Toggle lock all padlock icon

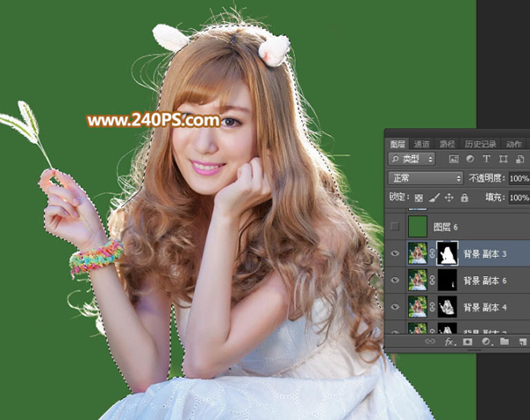click(465, 198)
